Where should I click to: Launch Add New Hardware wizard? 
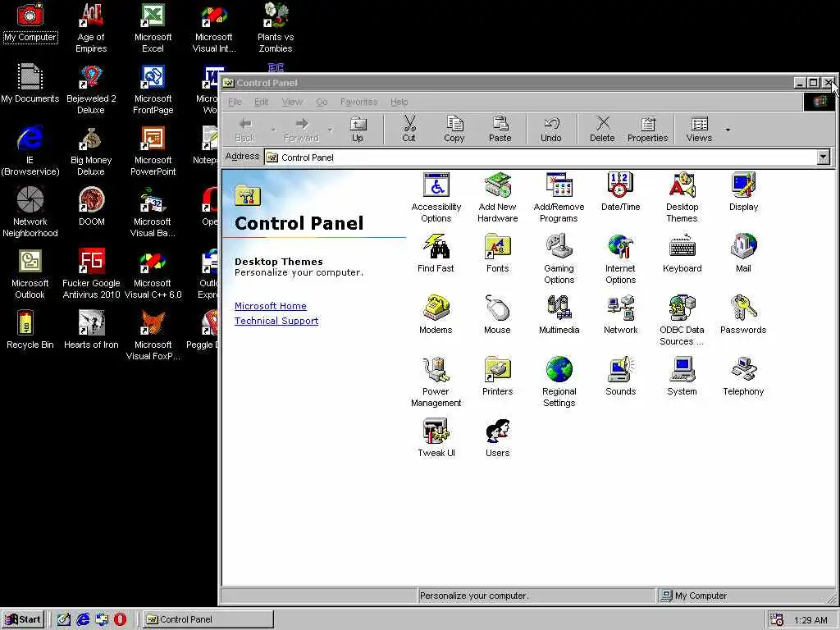pos(498,197)
